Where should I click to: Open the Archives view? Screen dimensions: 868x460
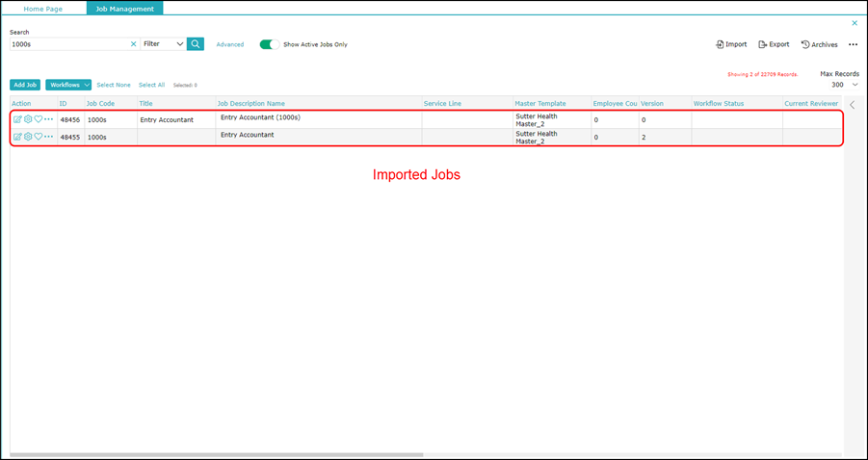coord(819,44)
